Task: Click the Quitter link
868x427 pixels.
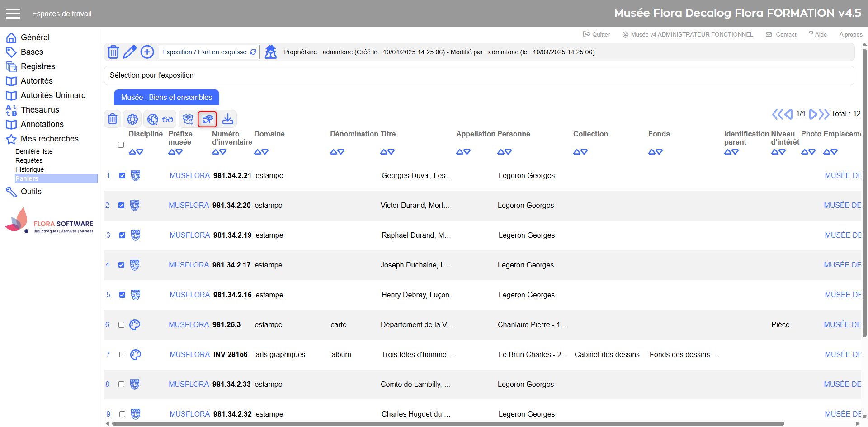Action: point(596,34)
